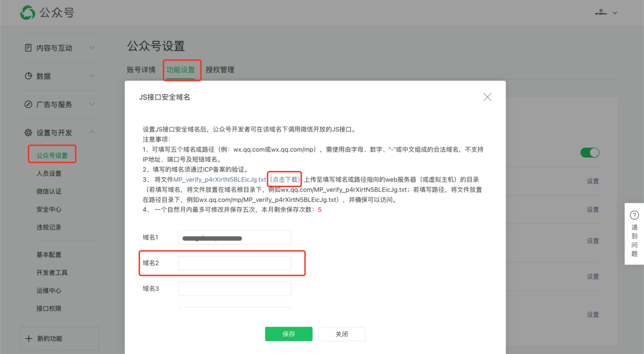
Task: Click the 新的功能 button
Action: 60,338
